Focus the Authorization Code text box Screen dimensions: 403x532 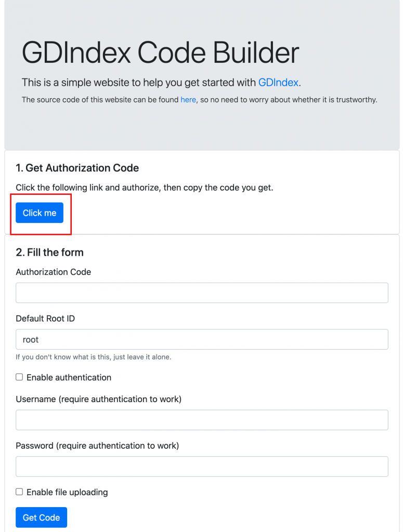[202, 293]
